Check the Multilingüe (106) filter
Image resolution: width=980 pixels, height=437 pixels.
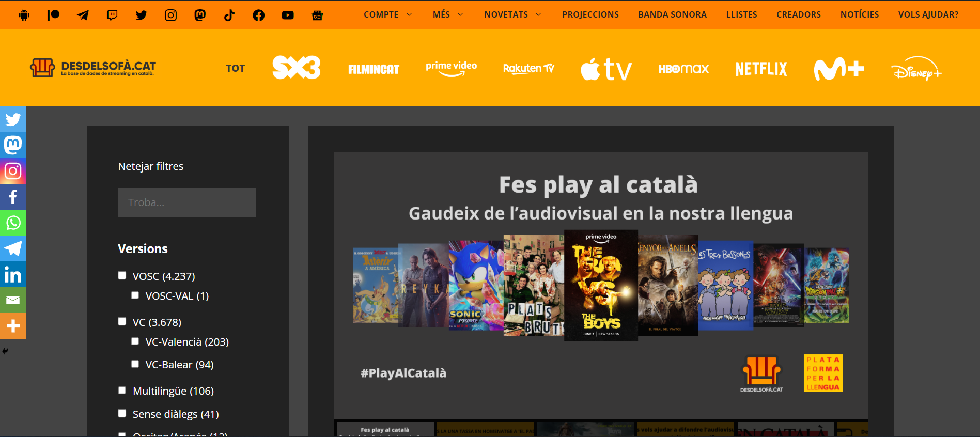pos(122,390)
